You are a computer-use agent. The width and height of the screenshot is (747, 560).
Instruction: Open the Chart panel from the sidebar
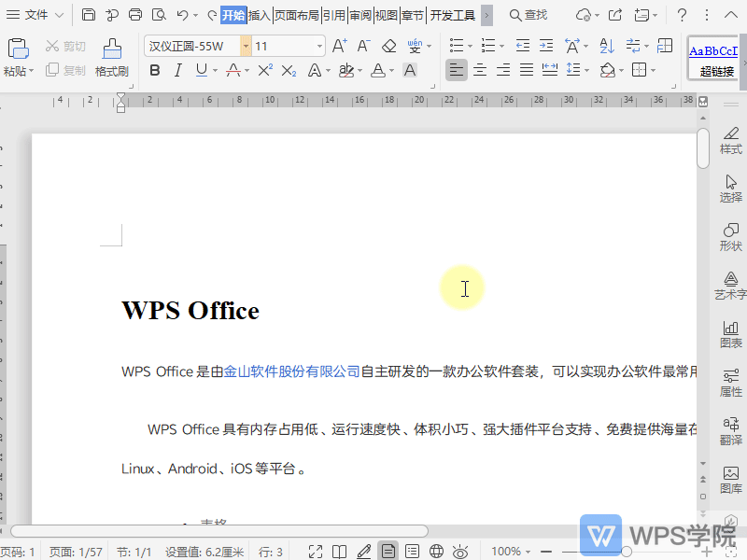730,334
